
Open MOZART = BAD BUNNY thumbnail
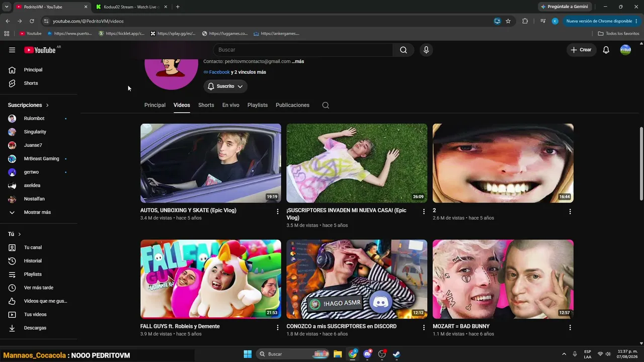pyautogui.click(x=503, y=279)
